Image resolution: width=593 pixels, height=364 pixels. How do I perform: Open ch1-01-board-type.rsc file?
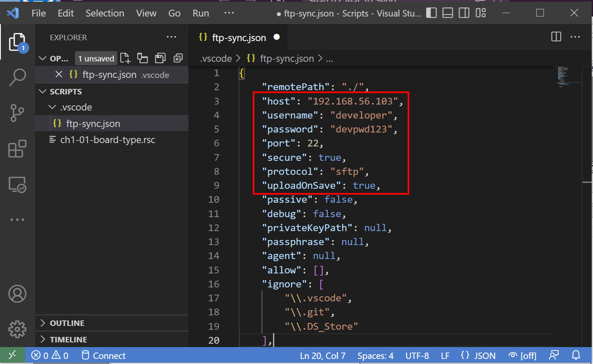pyautogui.click(x=108, y=140)
